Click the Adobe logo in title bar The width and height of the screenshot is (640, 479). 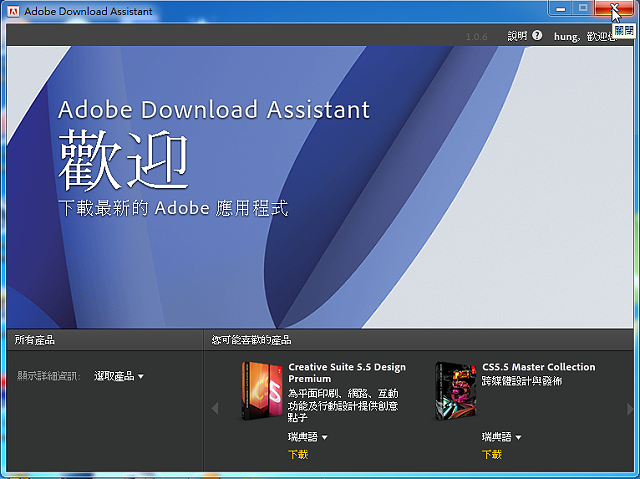[x=13, y=11]
